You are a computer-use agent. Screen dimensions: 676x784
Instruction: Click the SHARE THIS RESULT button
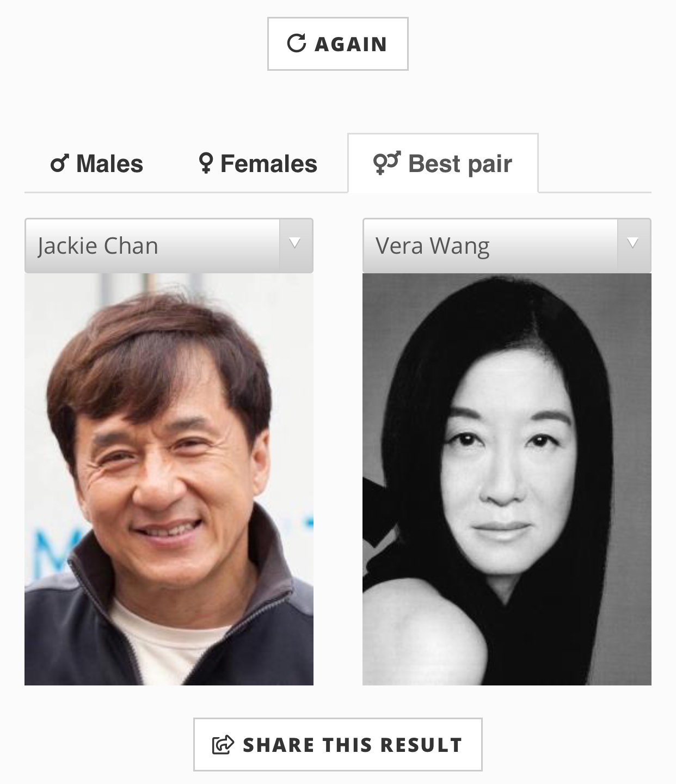click(x=338, y=744)
